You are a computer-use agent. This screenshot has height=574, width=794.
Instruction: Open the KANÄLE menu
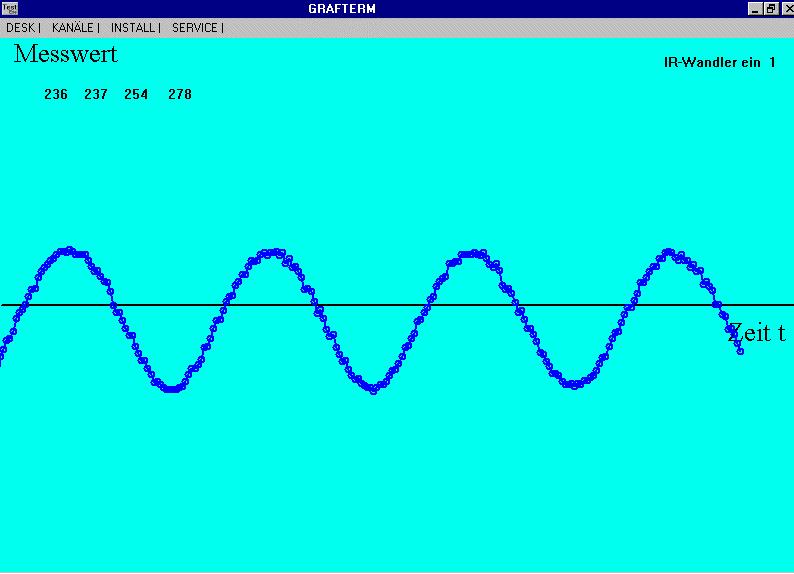point(72,28)
